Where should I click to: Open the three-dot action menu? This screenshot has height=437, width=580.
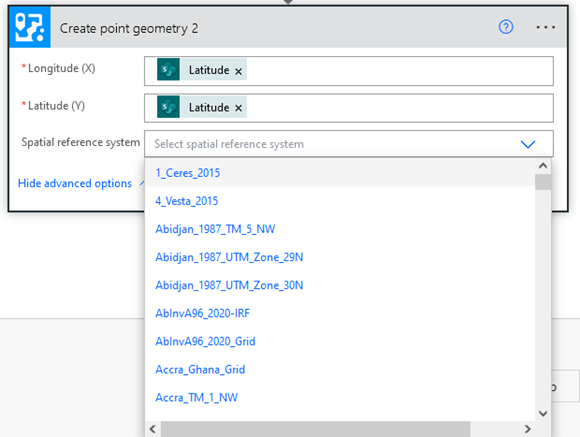(x=546, y=27)
